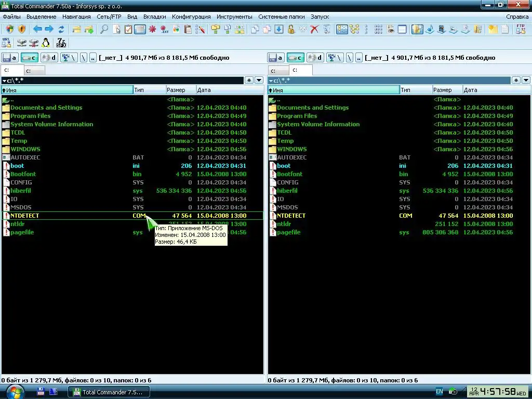Image resolution: width=532 pixels, height=399 pixels.
Task: Click right panel parent directory '..' button
Action: 358,58
